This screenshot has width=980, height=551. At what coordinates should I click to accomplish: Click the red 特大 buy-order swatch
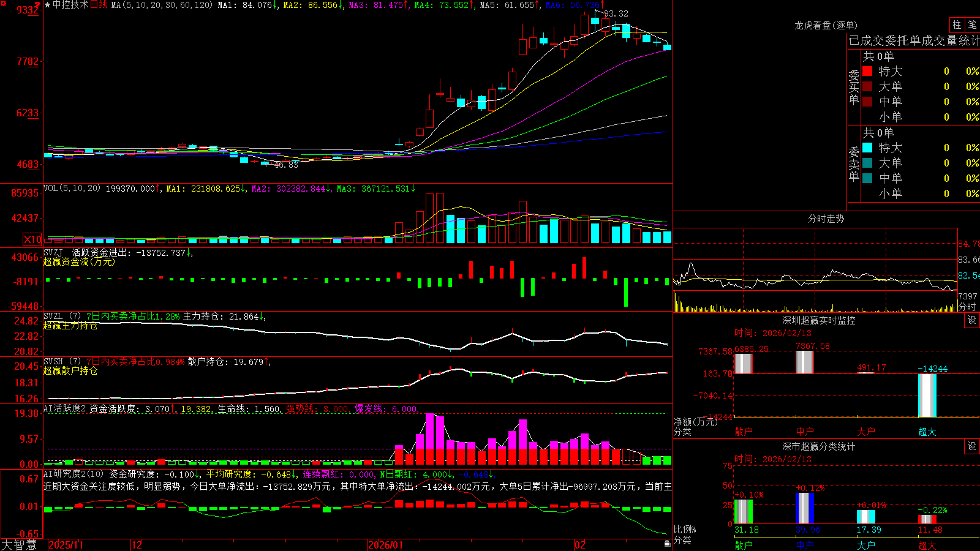(867, 71)
